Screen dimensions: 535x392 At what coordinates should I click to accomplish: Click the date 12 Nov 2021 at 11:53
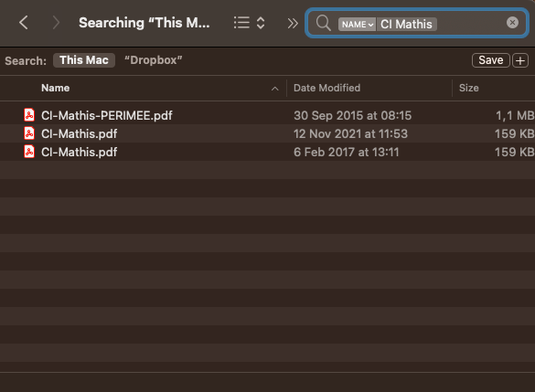tap(350, 134)
